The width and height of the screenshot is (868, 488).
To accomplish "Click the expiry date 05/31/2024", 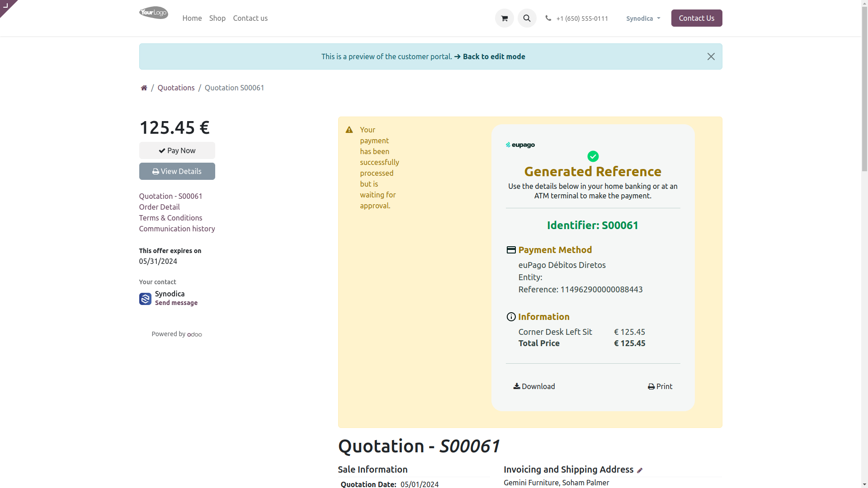I will tap(158, 261).
